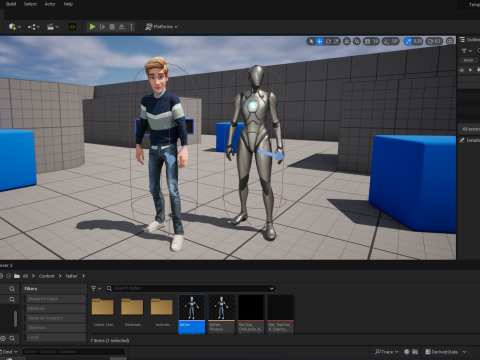Click the add content cube icon
The width and height of the screenshot is (480, 360).
tap(12, 27)
